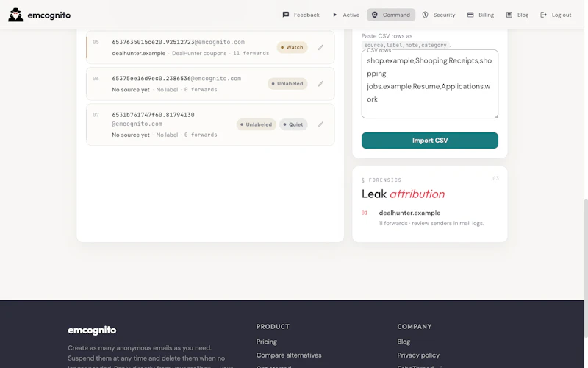Click the emcognito footer logo

pyautogui.click(x=92, y=330)
